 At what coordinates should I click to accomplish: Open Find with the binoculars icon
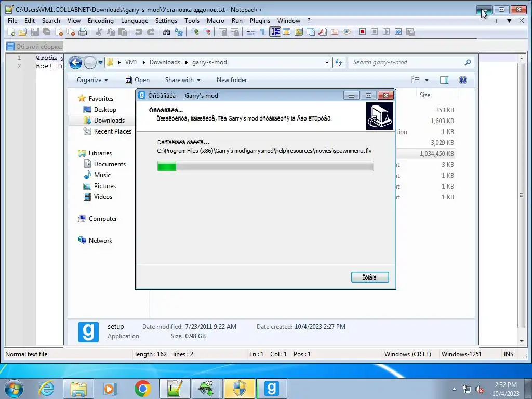(166, 32)
